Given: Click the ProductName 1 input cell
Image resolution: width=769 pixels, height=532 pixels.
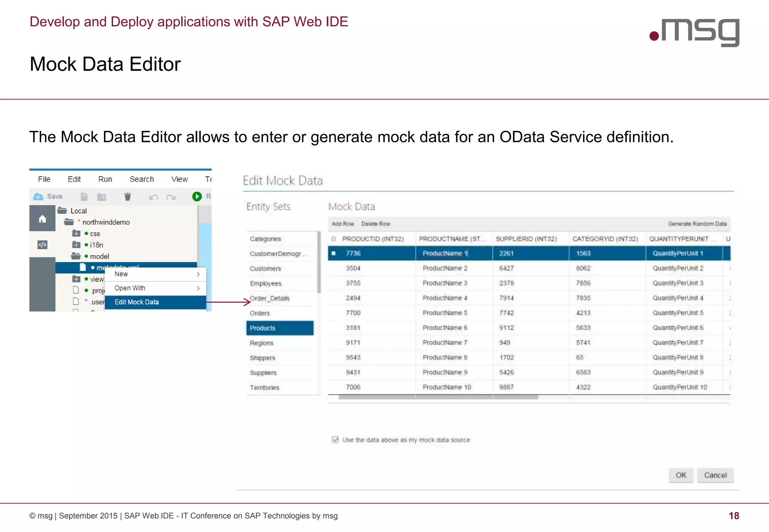Looking at the screenshot, I should click(454, 254).
